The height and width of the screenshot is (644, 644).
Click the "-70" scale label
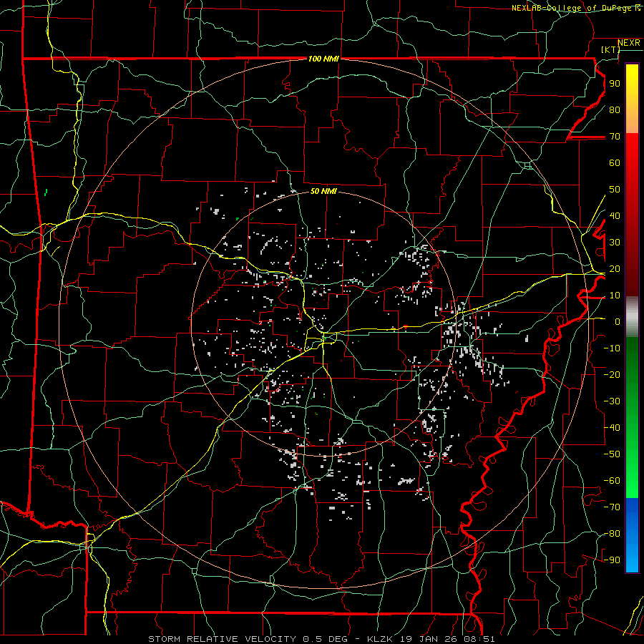pos(612,507)
